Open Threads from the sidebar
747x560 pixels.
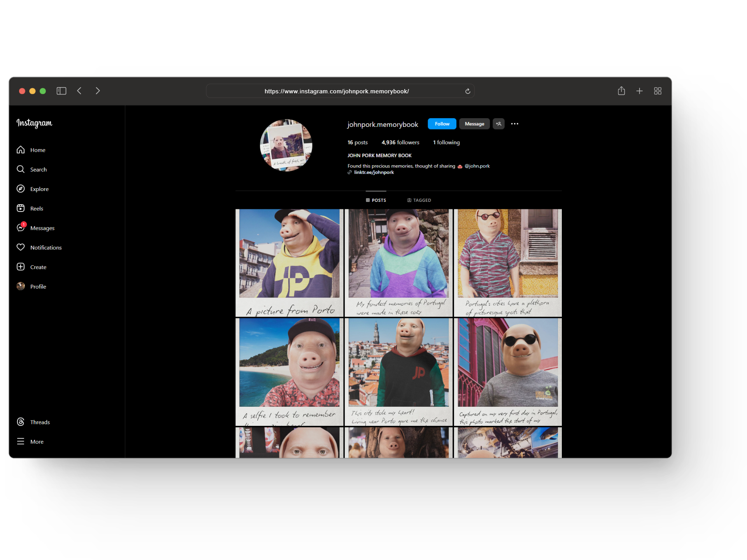[x=33, y=422]
